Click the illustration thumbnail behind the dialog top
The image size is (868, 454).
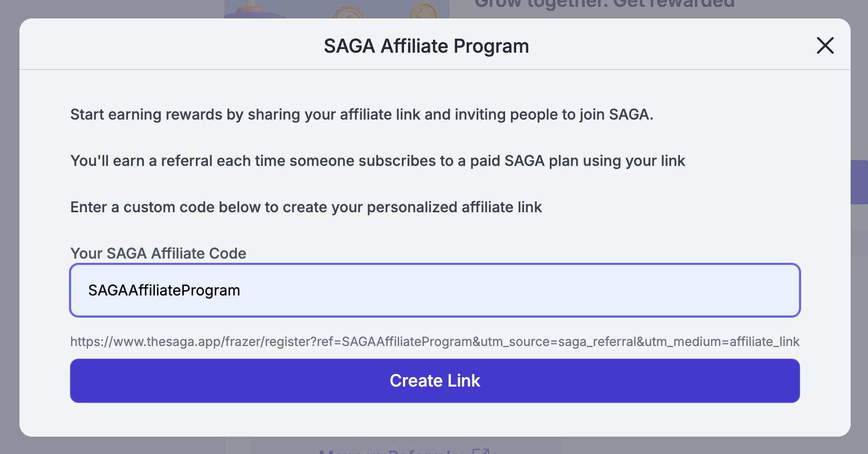(x=337, y=9)
